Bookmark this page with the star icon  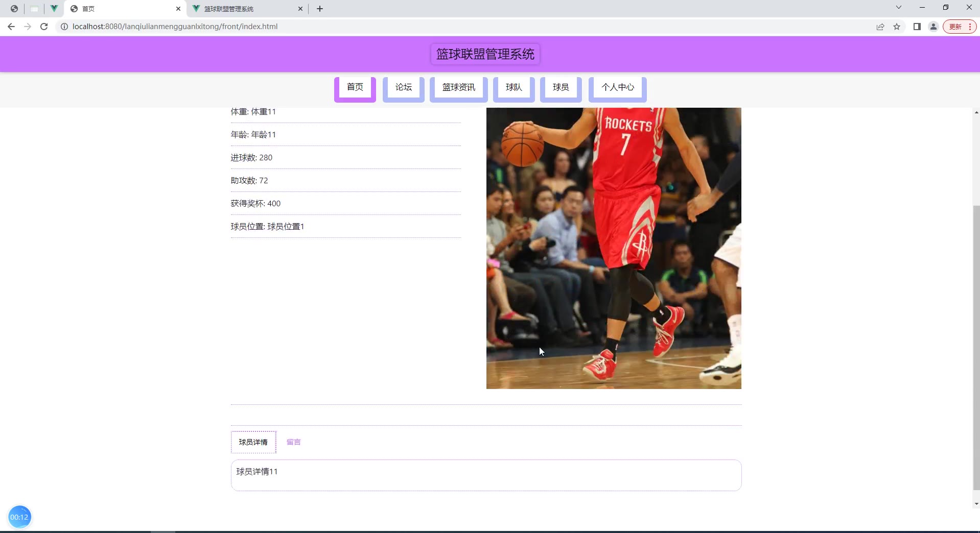click(x=897, y=27)
